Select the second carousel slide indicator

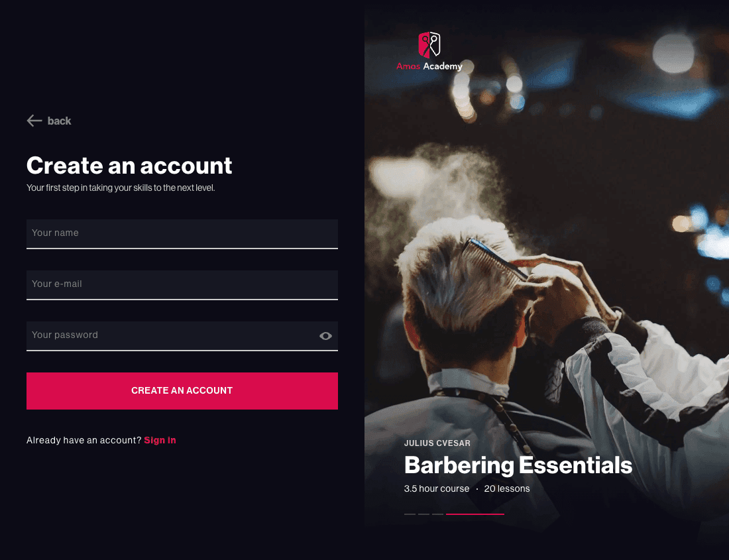pos(423,514)
